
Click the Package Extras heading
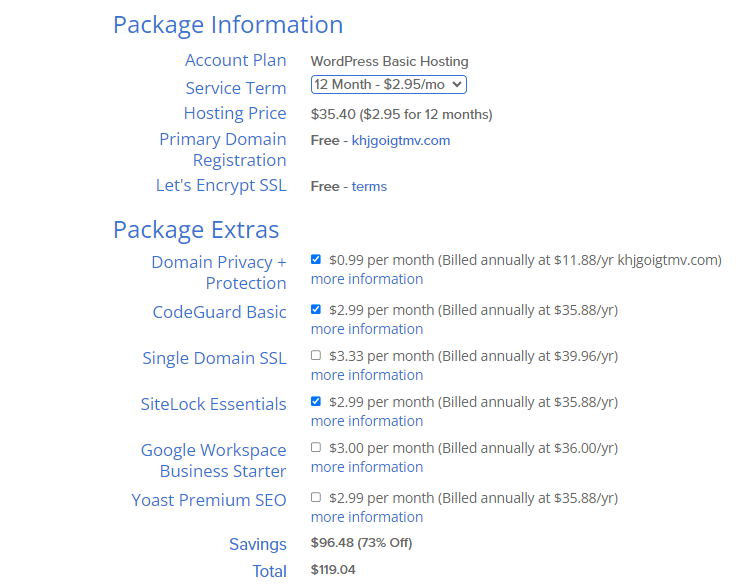(x=196, y=230)
